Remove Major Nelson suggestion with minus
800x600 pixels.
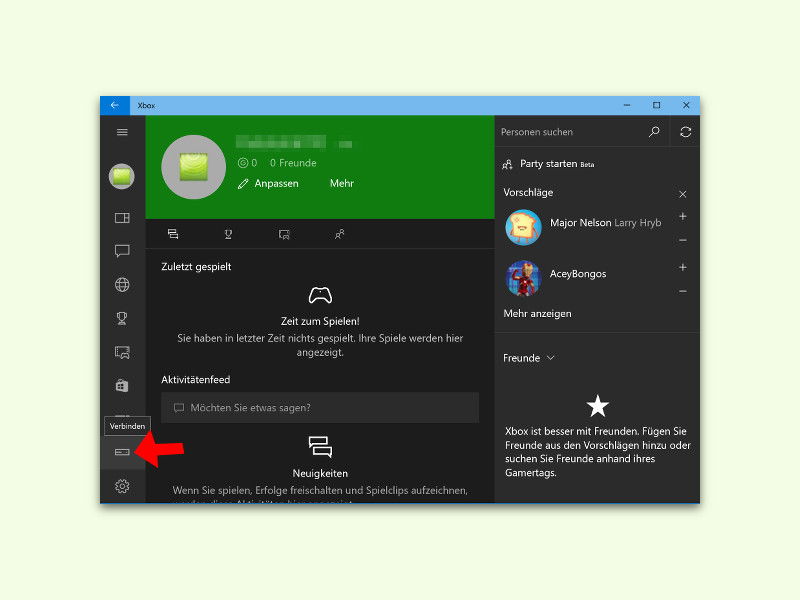pyautogui.click(x=683, y=240)
